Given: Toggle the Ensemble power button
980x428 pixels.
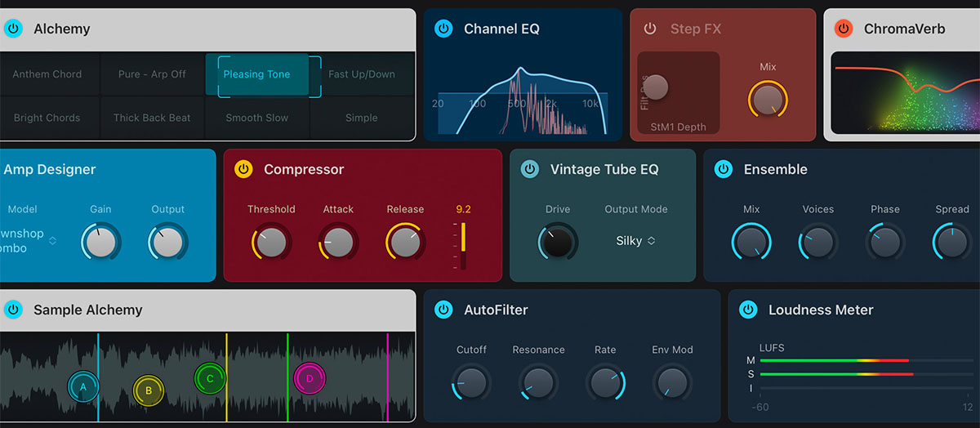Looking at the screenshot, I should pos(724,169).
